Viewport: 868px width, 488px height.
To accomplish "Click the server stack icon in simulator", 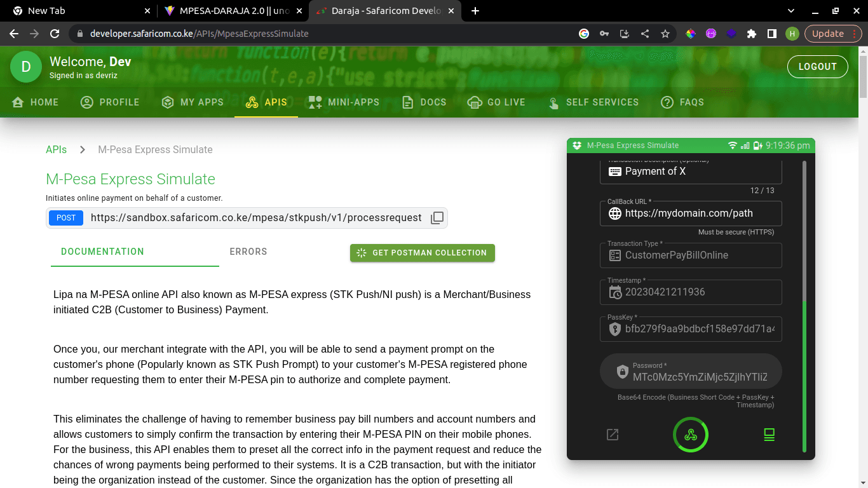I will [769, 435].
